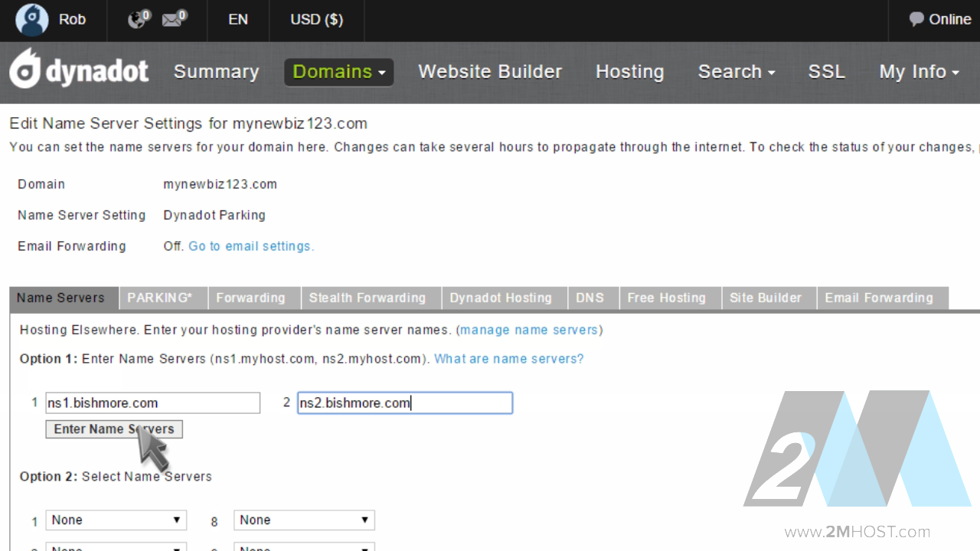Switch to the Email Forwarding tab
This screenshot has width=980, height=551.
883,298
